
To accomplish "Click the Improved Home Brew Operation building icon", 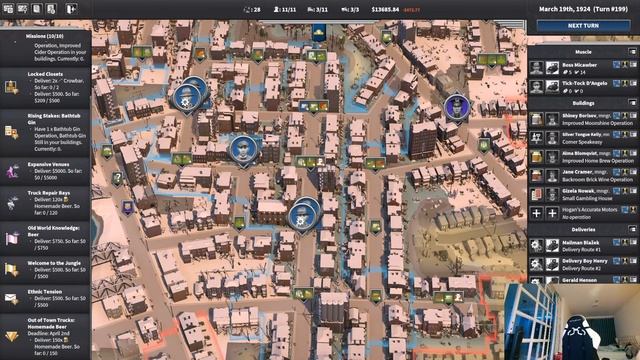I will click(x=536, y=157).
